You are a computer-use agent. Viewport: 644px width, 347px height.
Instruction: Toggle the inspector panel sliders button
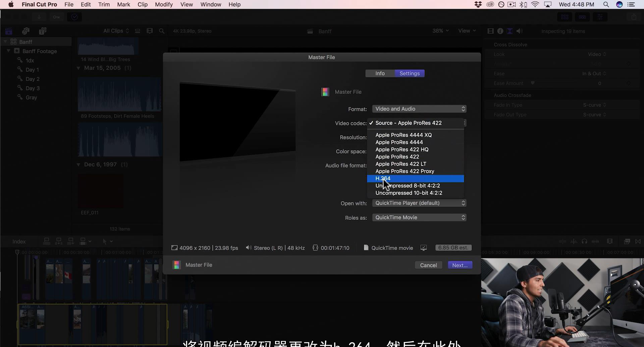[600, 17]
